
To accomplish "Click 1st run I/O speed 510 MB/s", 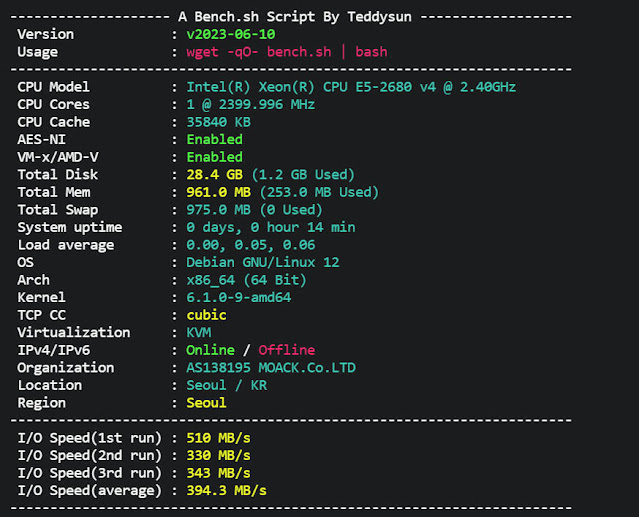I will [x=218, y=438].
